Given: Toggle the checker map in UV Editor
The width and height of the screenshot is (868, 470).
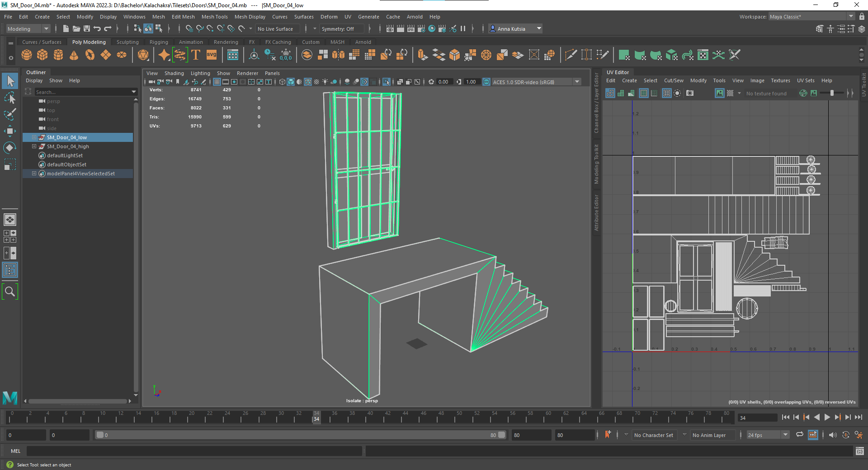Looking at the screenshot, I should [730, 93].
